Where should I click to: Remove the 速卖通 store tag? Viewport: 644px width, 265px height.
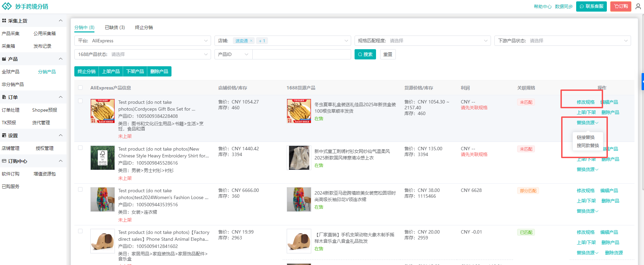[251, 41]
